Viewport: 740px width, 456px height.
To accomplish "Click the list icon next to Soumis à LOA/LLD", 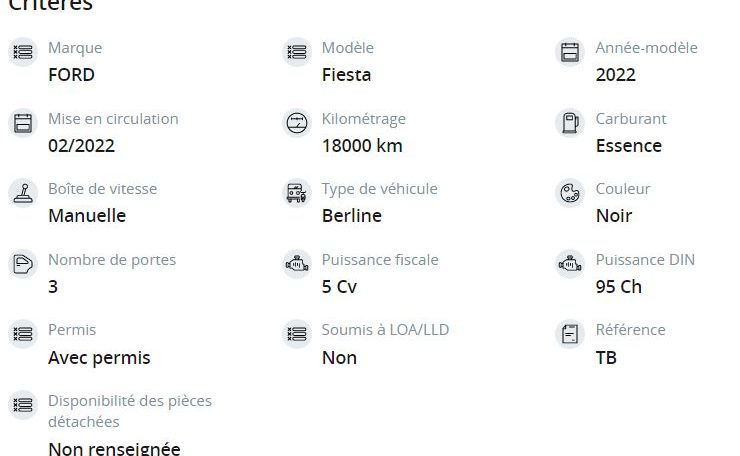I will coord(296,334).
